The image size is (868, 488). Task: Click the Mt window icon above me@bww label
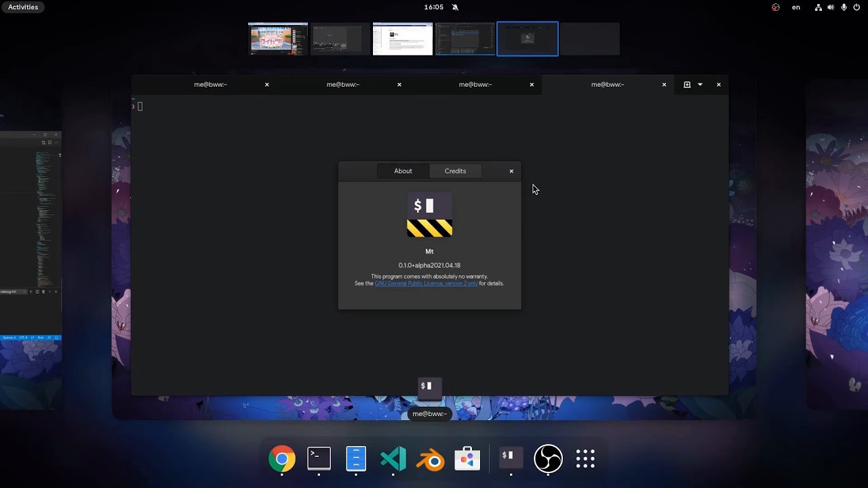(429, 388)
